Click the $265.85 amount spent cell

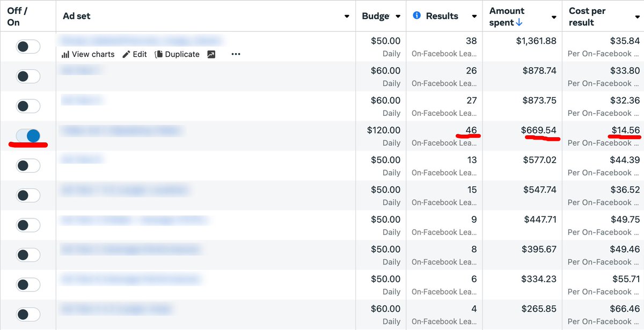(539, 309)
